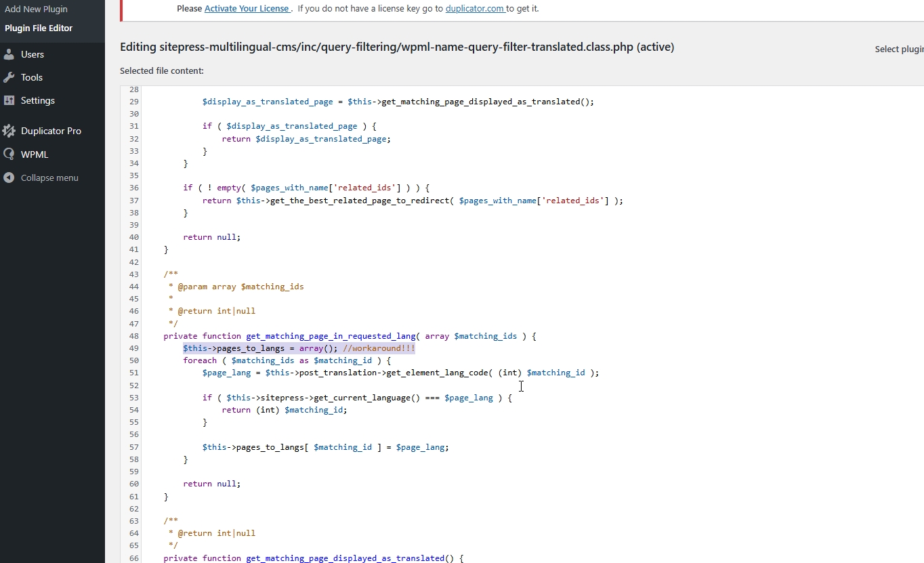Image resolution: width=924 pixels, height=563 pixels.
Task: Select Plugin File Editor menu entry
Action: click(39, 28)
